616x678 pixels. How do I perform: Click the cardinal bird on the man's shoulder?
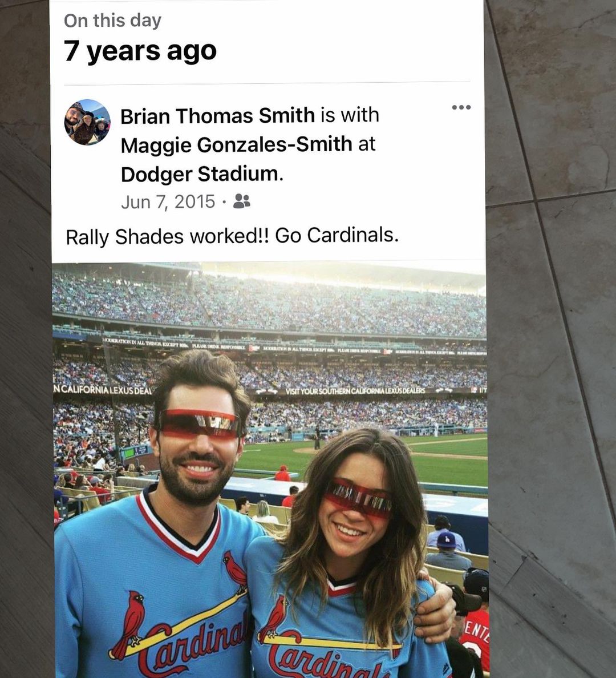click(x=235, y=570)
